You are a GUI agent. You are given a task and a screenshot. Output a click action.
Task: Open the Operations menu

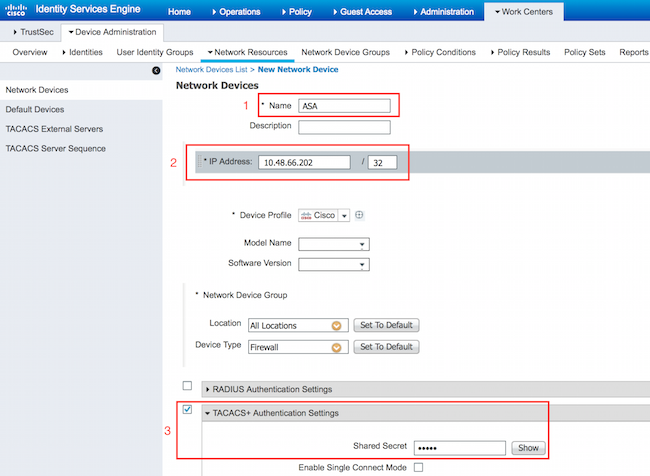(236, 12)
